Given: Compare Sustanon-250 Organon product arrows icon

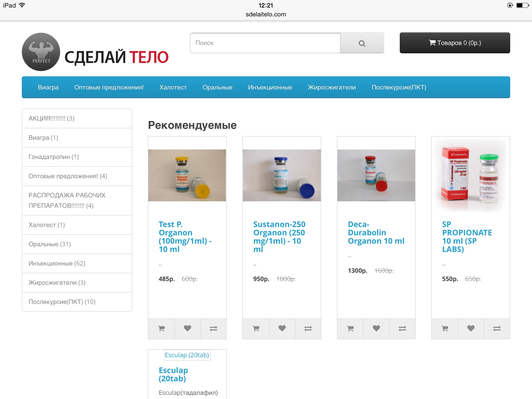Looking at the screenshot, I should click(x=308, y=329).
